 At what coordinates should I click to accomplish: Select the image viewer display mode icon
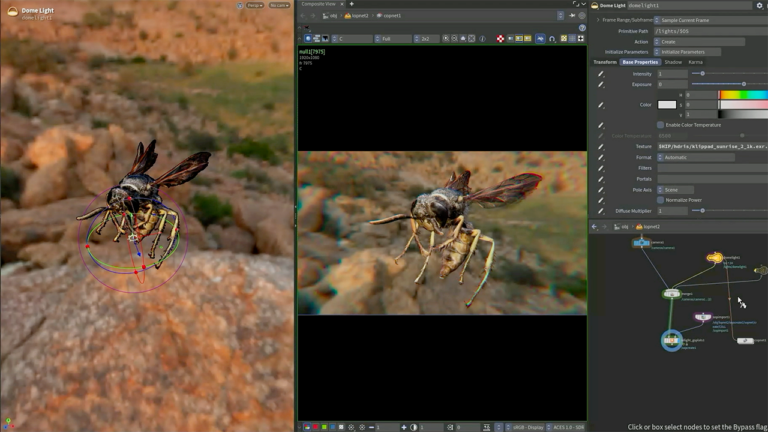(x=308, y=39)
